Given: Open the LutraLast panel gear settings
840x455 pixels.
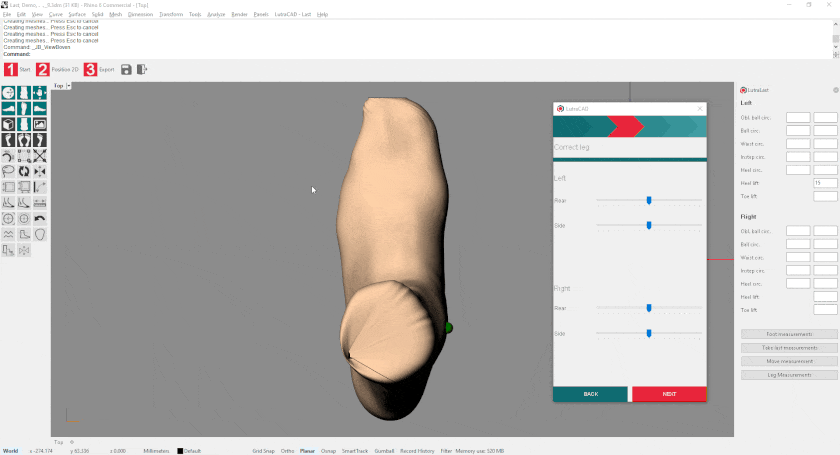Looking at the screenshot, I should pos(835,90).
